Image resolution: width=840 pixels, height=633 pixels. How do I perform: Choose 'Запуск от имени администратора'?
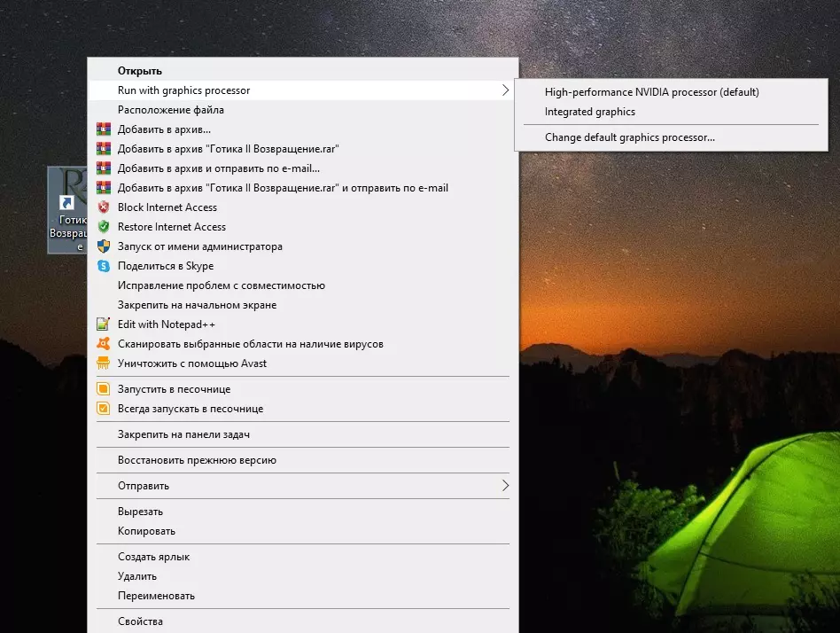pyautogui.click(x=303, y=246)
